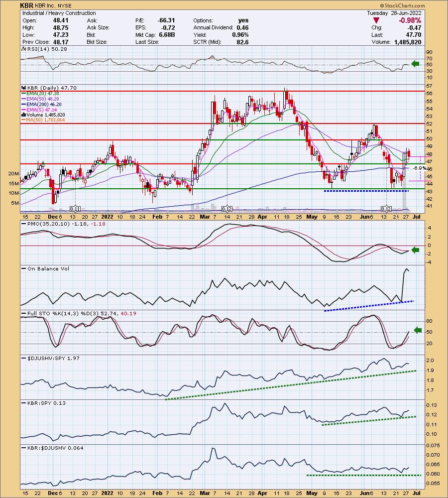Click the Industrial / Heavy Construction label

[59, 13]
